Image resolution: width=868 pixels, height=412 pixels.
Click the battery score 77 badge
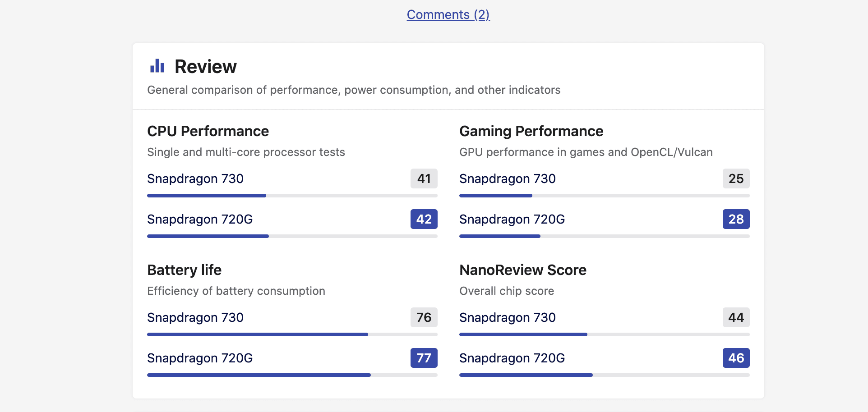[424, 358]
